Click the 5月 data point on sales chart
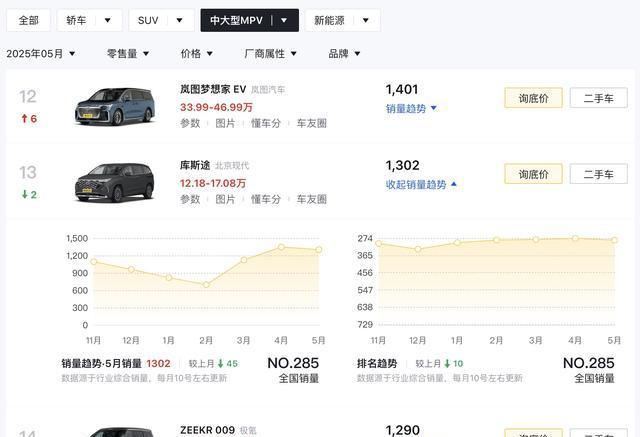 point(318,249)
